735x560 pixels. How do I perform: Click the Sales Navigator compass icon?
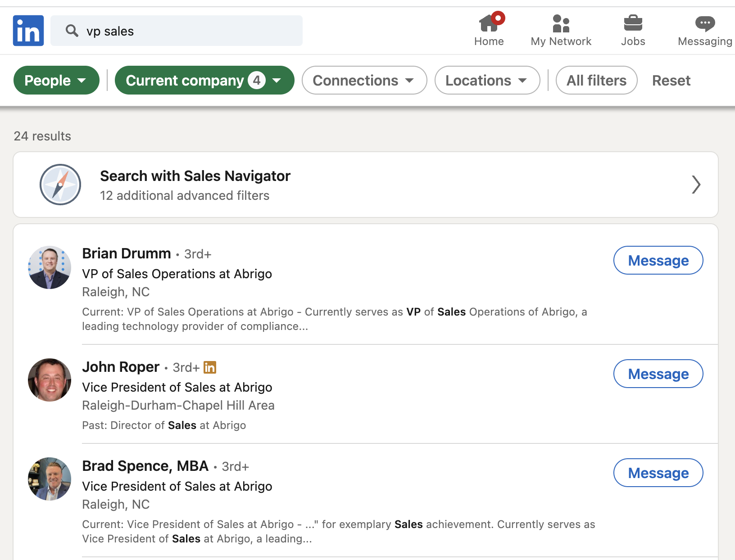[x=60, y=185]
